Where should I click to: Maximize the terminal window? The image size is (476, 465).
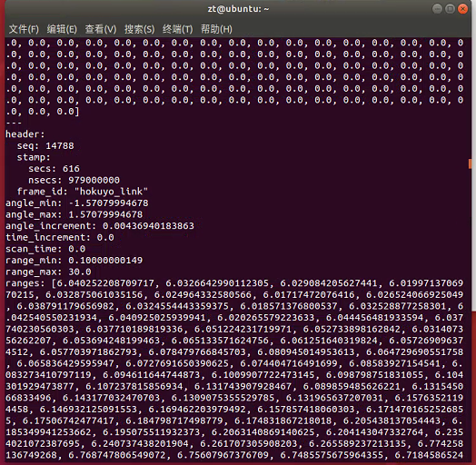(450, 9)
